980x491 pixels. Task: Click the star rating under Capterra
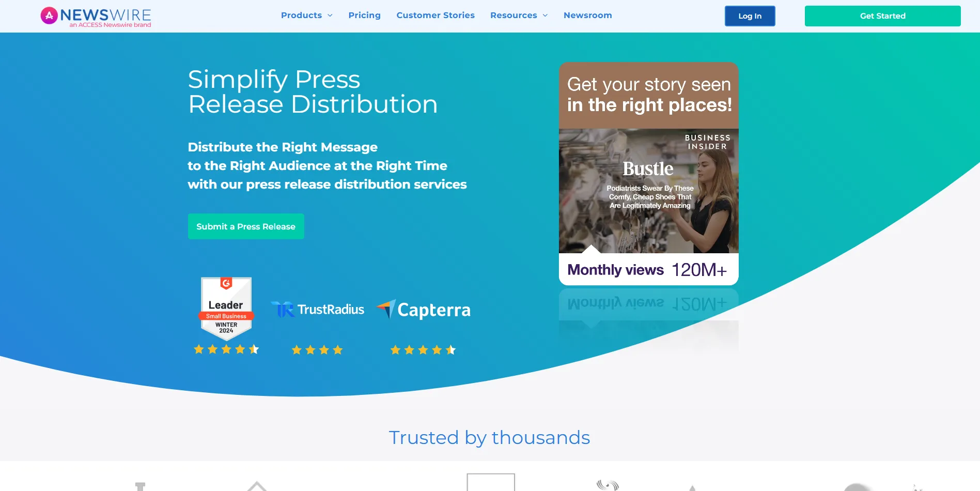pyautogui.click(x=423, y=350)
